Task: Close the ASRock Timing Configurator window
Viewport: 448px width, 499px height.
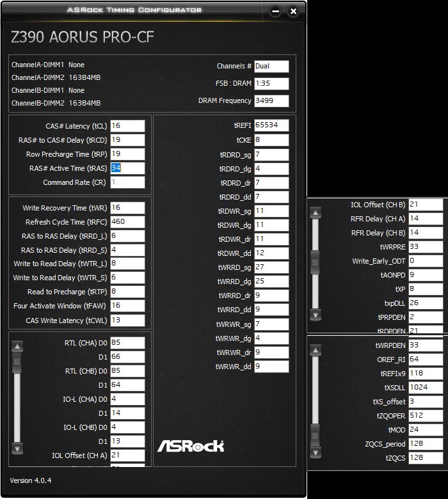Action: click(x=293, y=12)
